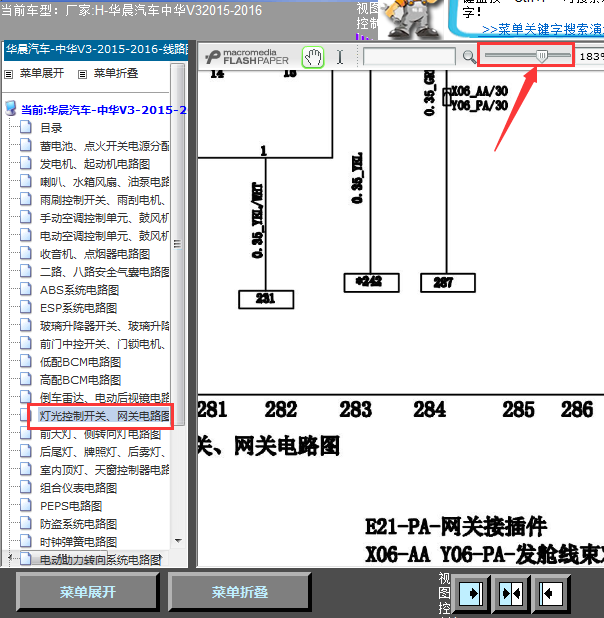Select 灯光控制开关、网关电路图
This screenshot has height=618, width=604.
104,416
